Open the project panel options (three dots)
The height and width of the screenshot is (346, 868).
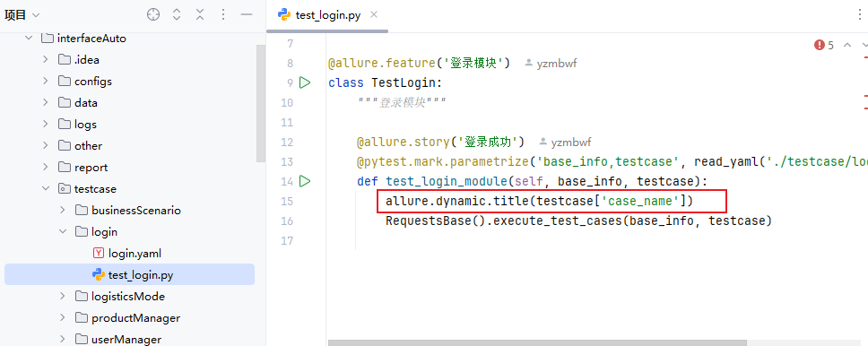click(x=223, y=15)
